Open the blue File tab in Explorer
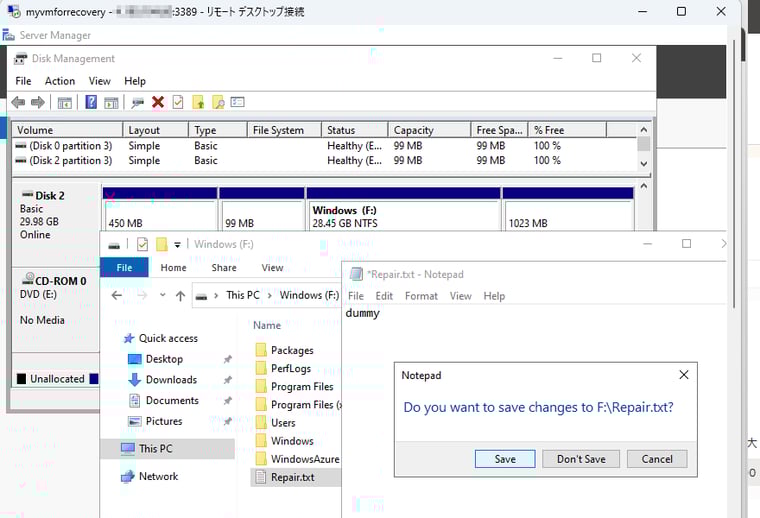Image resolution: width=760 pixels, height=518 pixels. [125, 267]
